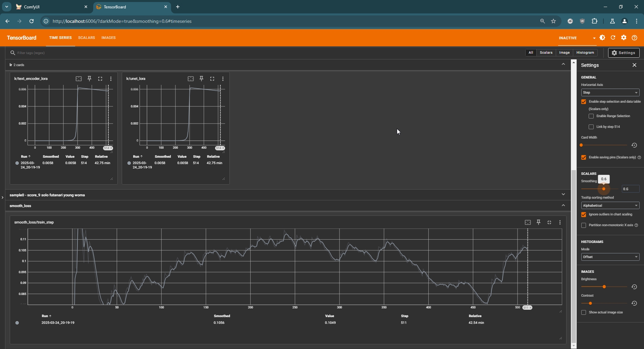Pin the smooth_loss/train_step card
This screenshot has height=349, width=644.
click(538, 222)
